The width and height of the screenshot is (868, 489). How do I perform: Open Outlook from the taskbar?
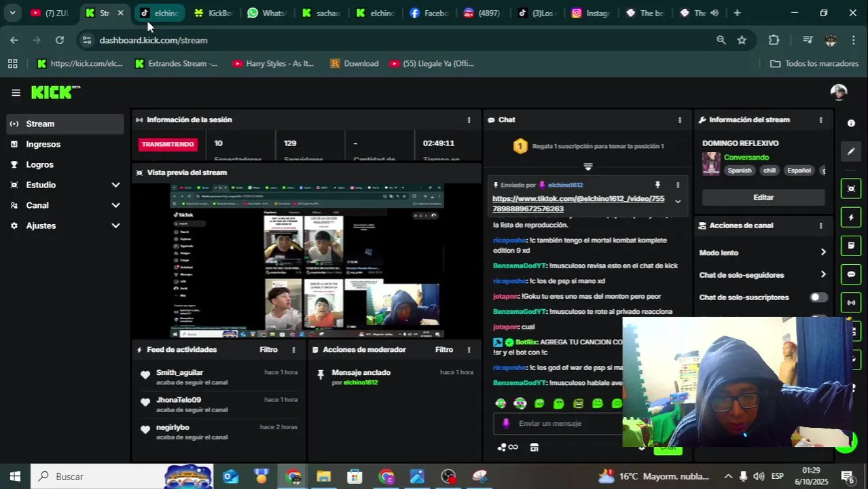point(231,477)
